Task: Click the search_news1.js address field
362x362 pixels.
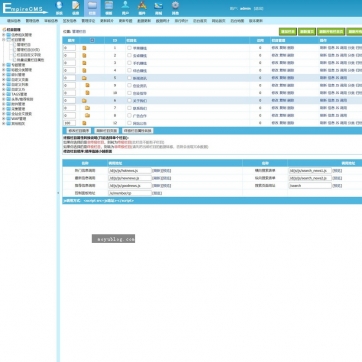Action: coord(310,170)
